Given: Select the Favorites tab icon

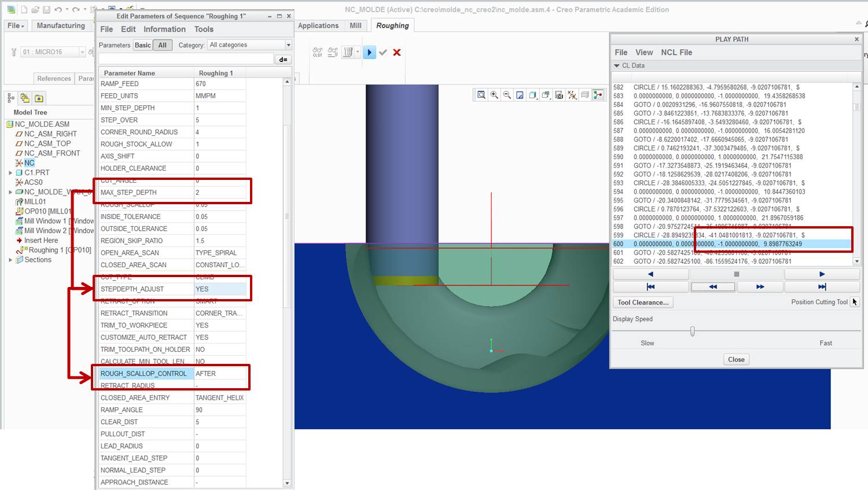Looking at the screenshot, I should 39,98.
